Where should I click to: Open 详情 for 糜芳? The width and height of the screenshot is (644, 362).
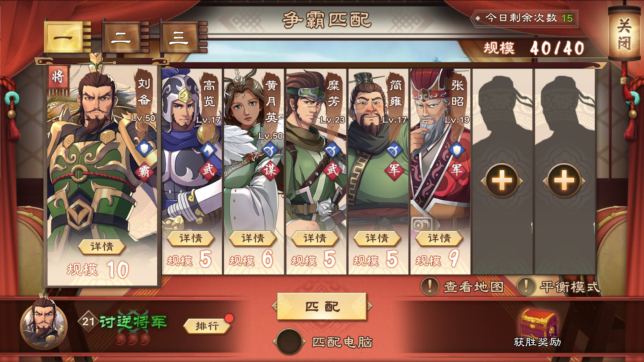(x=315, y=238)
